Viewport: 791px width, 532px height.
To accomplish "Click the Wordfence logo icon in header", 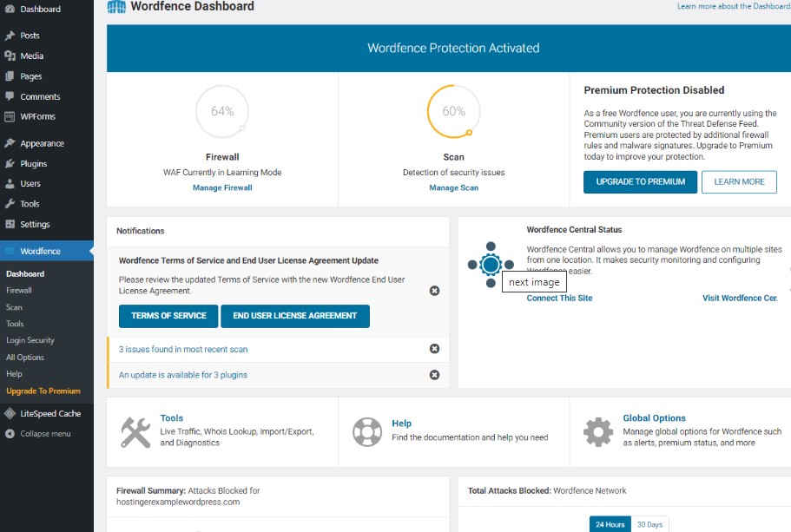I will coord(116,7).
